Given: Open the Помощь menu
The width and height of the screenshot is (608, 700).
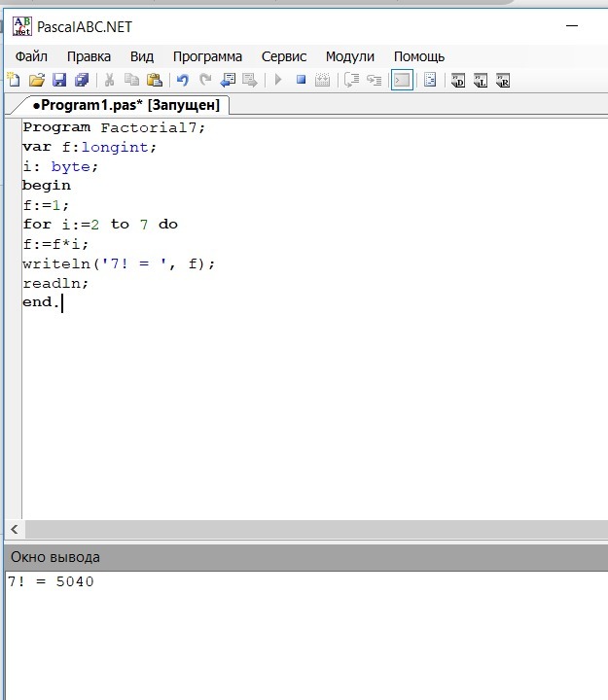Looking at the screenshot, I should click(x=419, y=56).
